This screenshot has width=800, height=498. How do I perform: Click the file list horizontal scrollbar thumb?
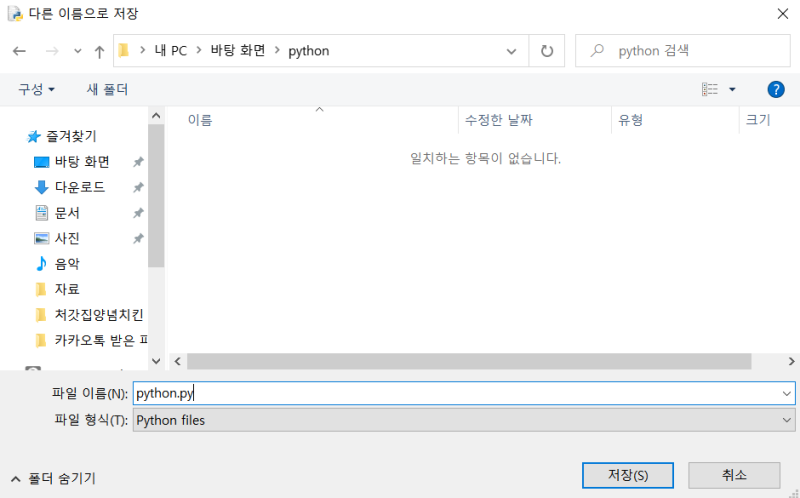pos(469,361)
